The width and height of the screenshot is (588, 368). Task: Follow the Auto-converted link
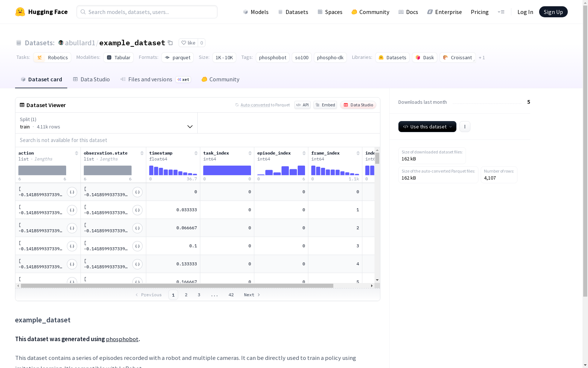255,105
